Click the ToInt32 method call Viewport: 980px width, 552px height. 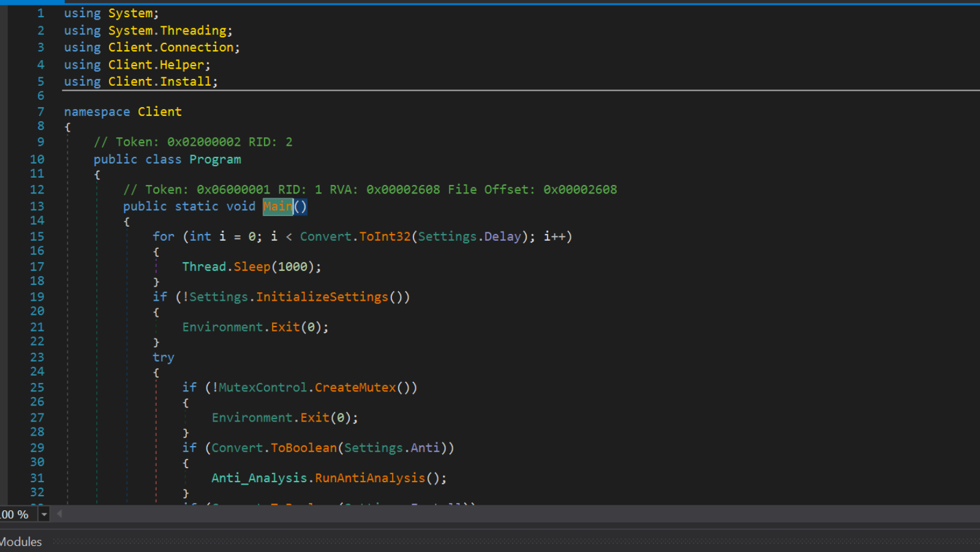point(385,236)
